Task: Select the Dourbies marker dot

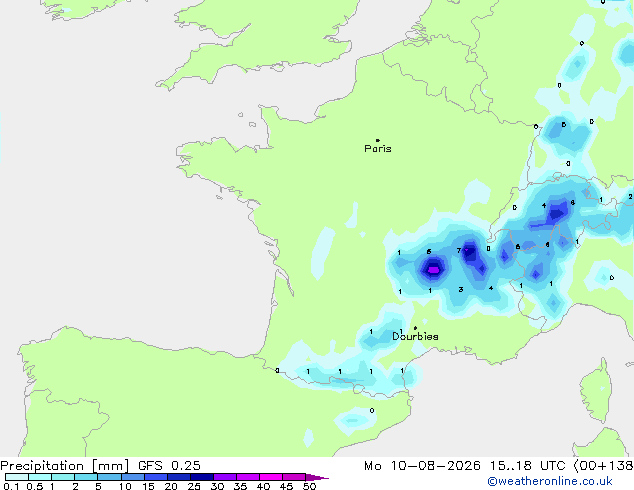Action: coord(415,328)
